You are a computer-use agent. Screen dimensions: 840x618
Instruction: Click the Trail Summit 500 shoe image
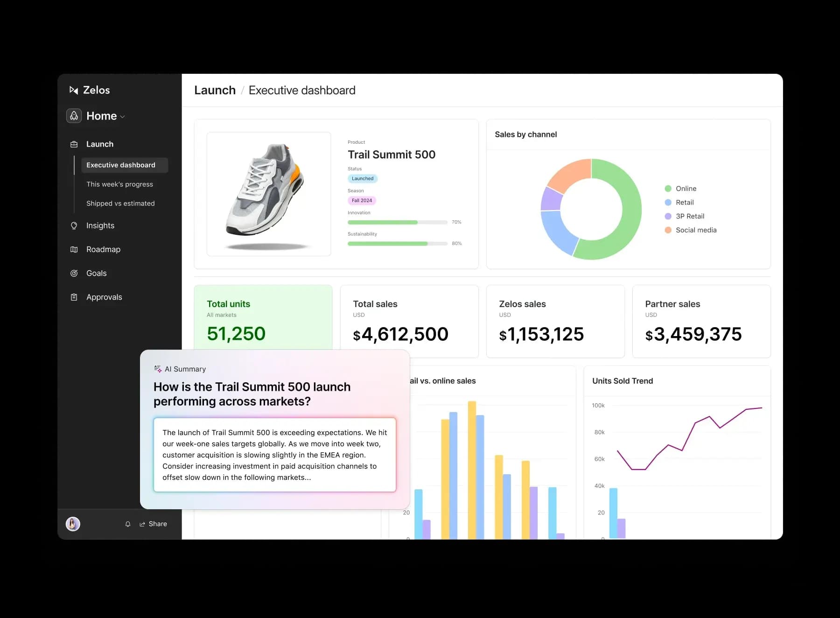click(268, 194)
